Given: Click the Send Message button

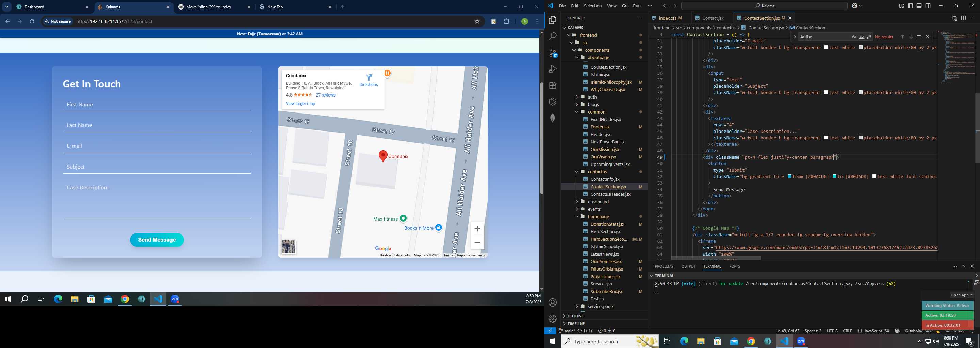Looking at the screenshot, I should 157,240.
